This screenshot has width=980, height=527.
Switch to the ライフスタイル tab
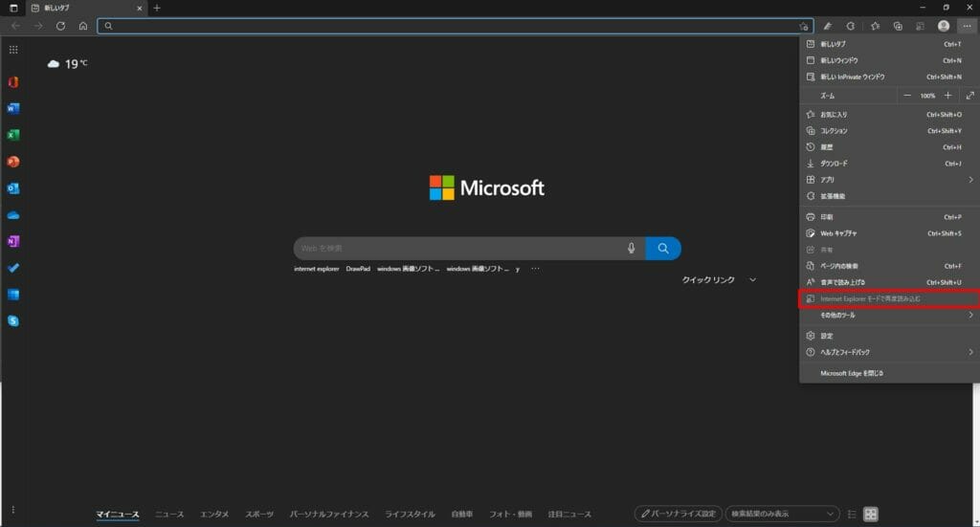410,514
